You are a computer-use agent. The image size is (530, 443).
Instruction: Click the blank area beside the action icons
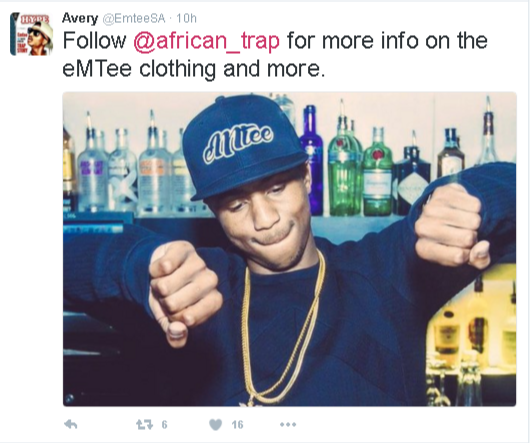pos(406,424)
